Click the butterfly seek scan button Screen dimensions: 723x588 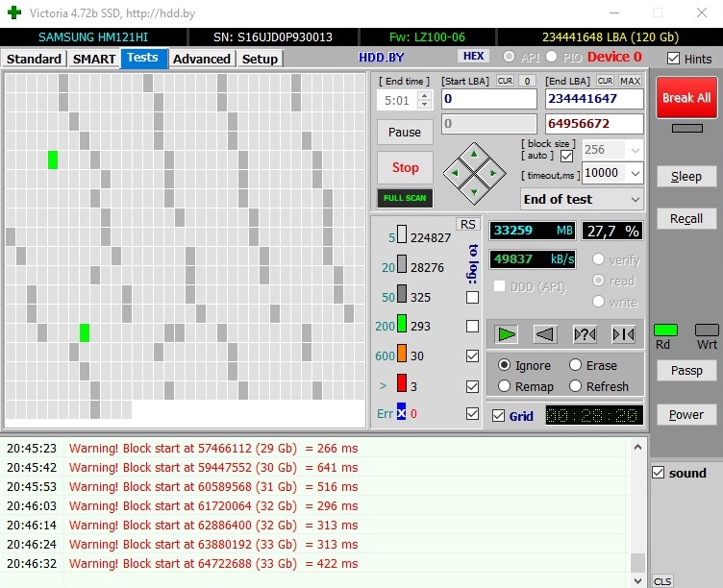(x=623, y=334)
